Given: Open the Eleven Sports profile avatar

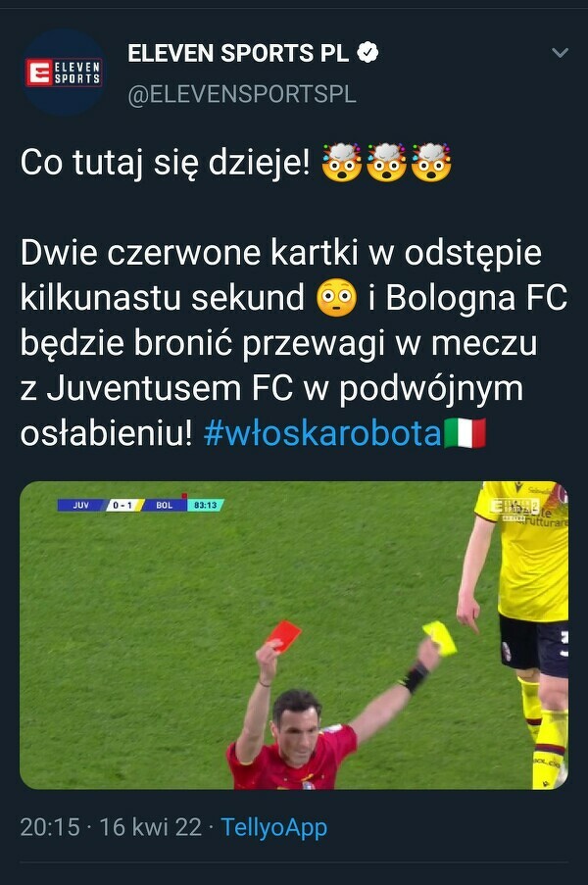Looking at the screenshot, I should [x=63, y=73].
